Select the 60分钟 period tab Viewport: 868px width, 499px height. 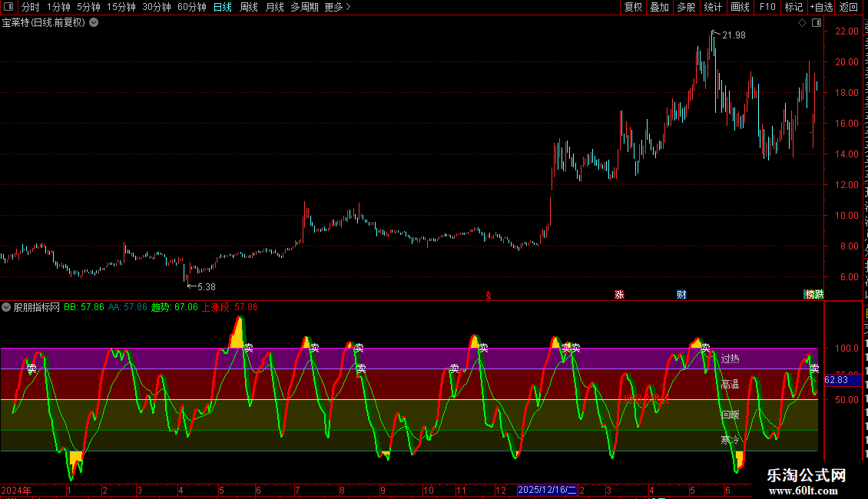click(x=191, y=7)
